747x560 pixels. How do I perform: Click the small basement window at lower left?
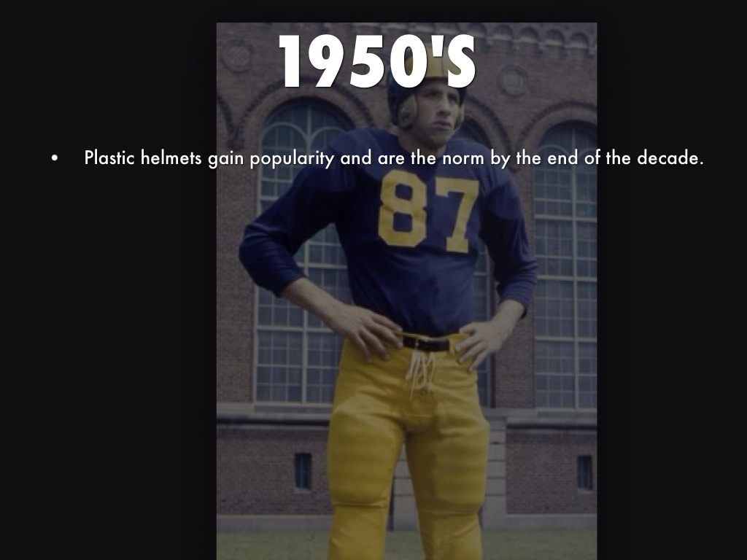click(303, 472)
